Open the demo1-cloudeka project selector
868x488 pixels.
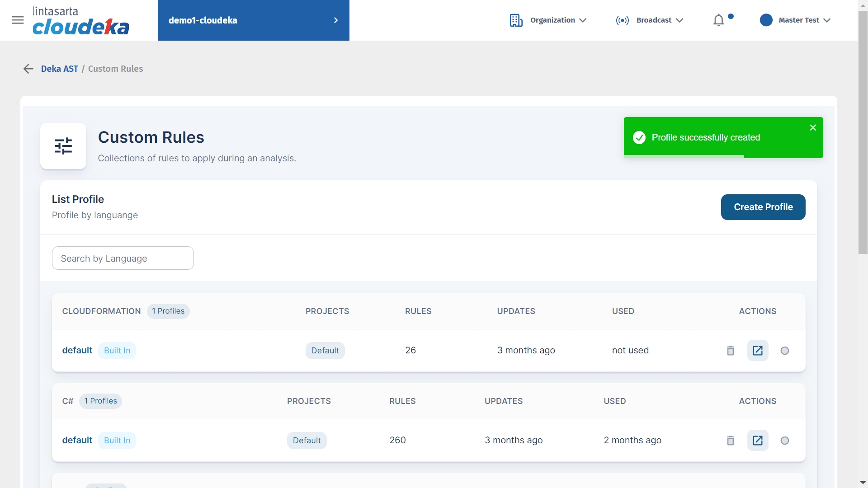coord(253,20)
